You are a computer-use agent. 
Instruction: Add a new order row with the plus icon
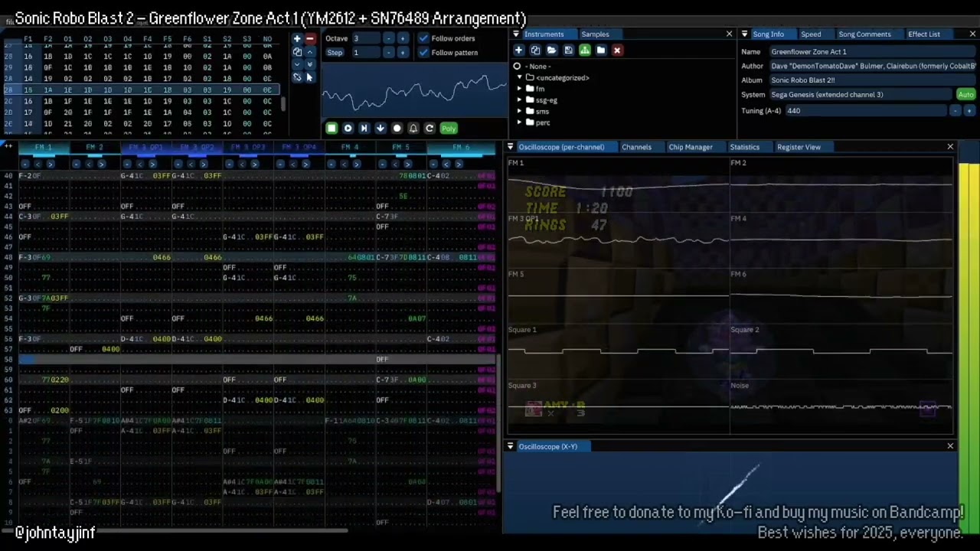tap(297, 38)
